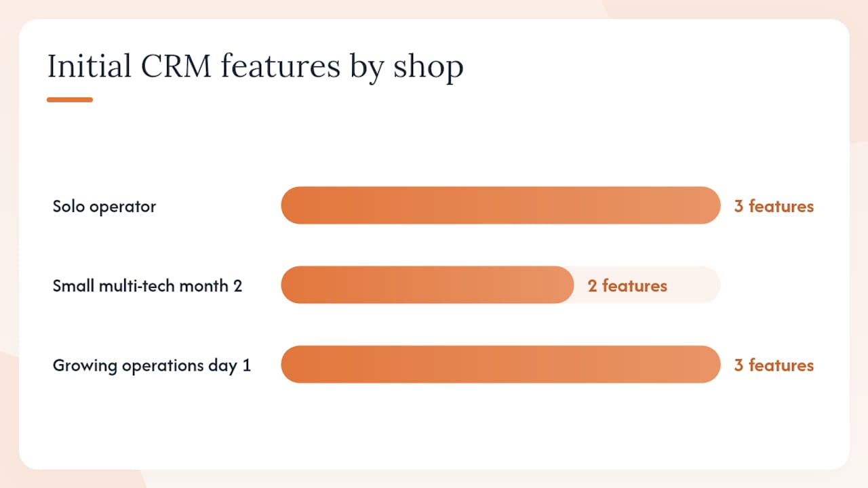Viewport: 868px width, 488px height.
Task: Click the Small multi-tech month 2 filled bar
Action: tap(427, 285)
